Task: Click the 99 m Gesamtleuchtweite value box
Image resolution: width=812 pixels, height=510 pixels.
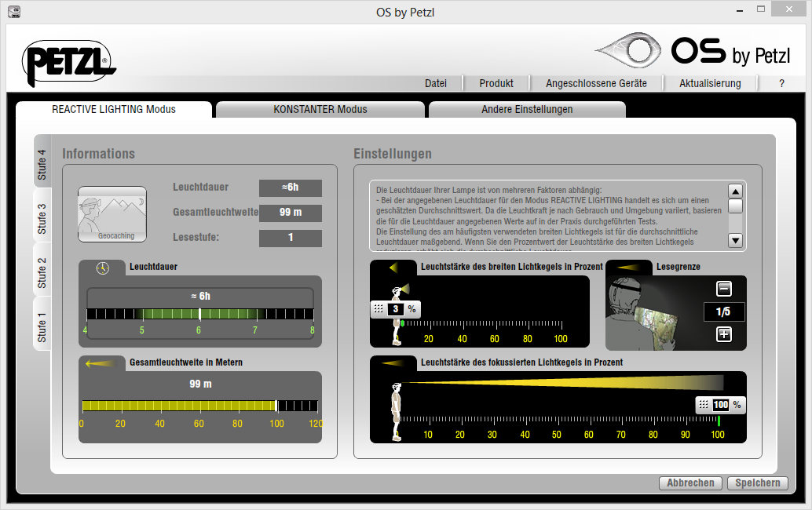Action: click(291, 213)
